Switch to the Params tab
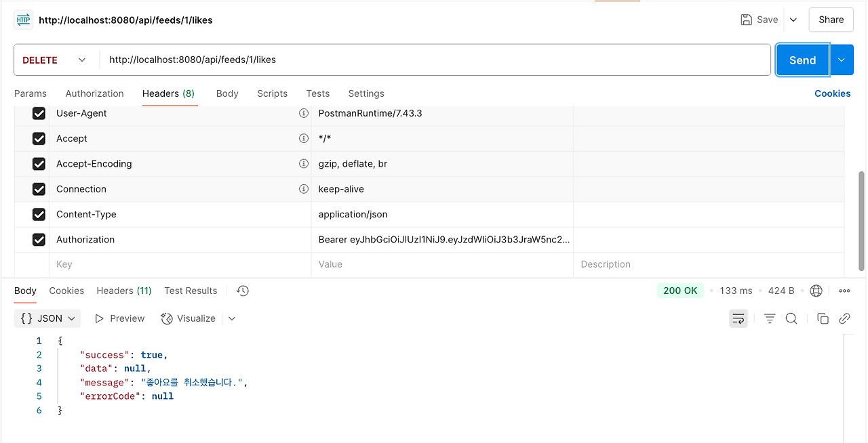 [31, 93]
